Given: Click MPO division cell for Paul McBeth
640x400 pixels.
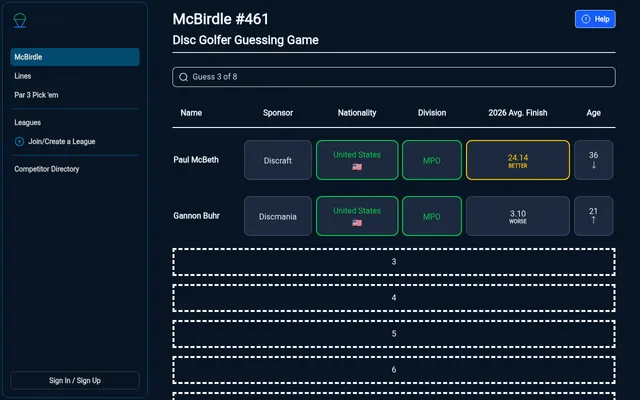Looking at the screenshot, I should pyautogui.click(x=432, y=160).
